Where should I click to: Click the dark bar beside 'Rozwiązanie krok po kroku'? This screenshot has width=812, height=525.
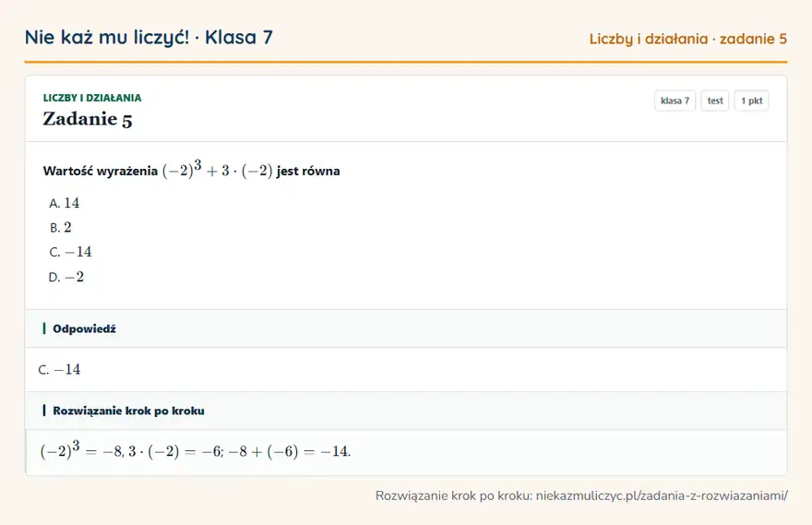pos(44,410)
